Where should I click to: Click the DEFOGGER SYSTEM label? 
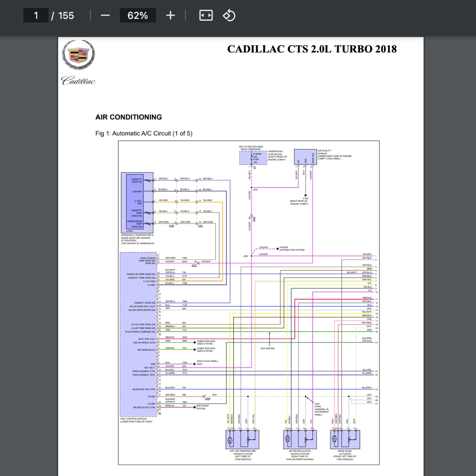pos(202,407)
